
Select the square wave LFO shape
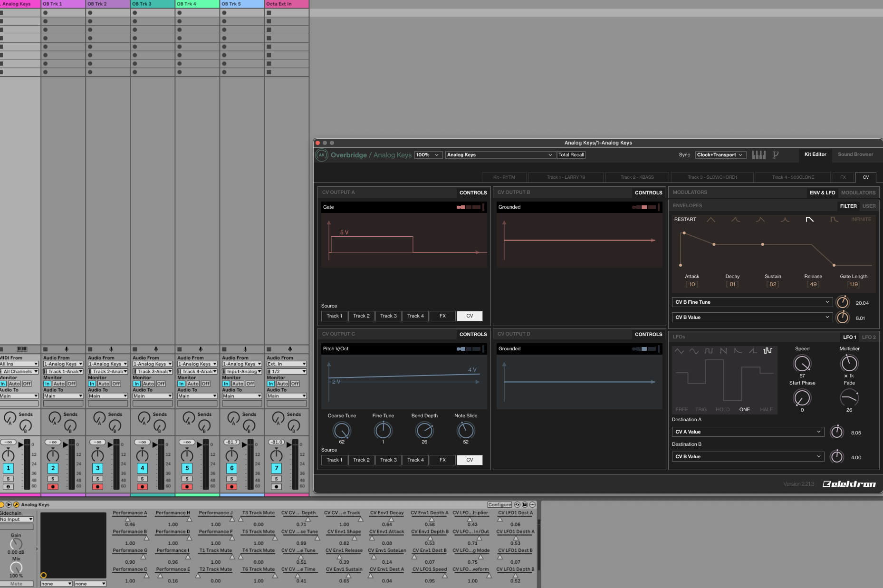pyautogui.click(x=709, y=351)
